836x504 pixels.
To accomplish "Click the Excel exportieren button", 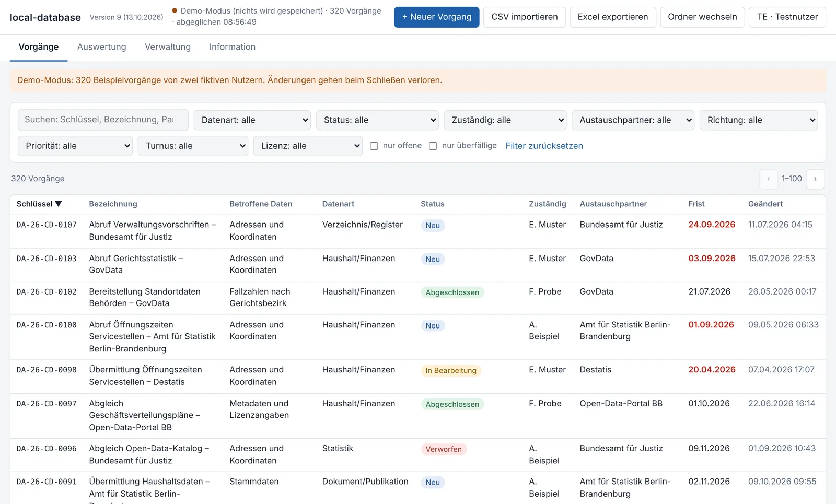I will click(613, 17).
